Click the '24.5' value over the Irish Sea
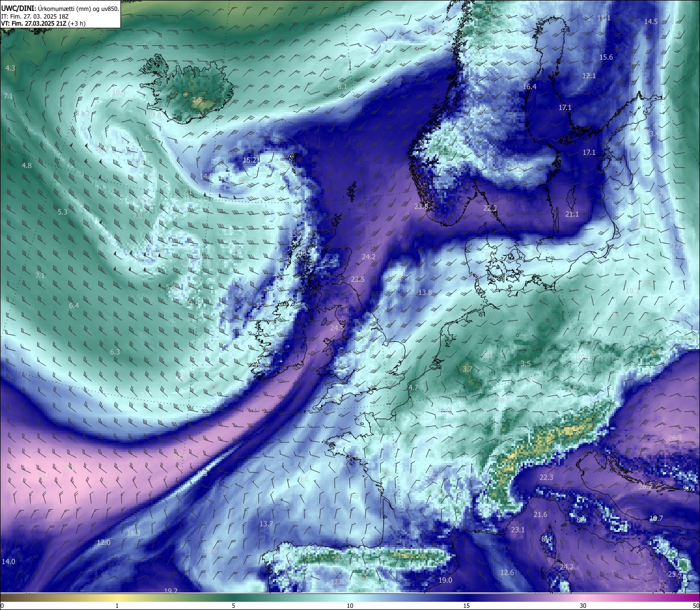Viewport: 700px width, 610px height. point(337,328)
